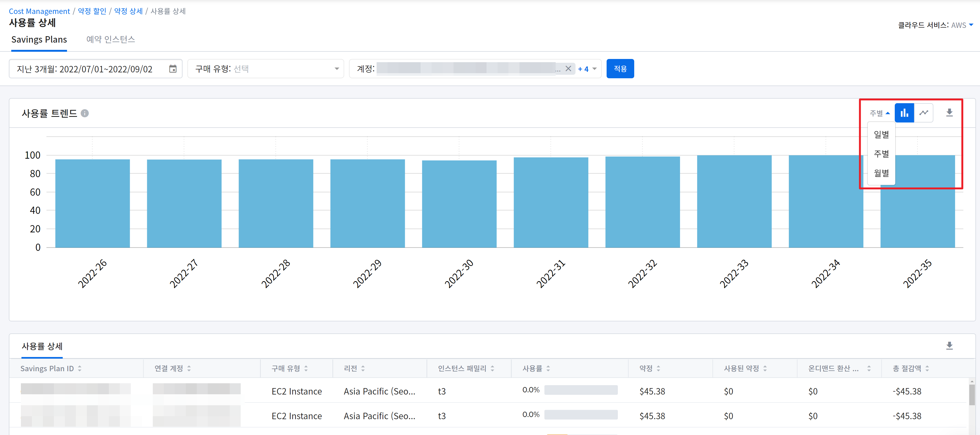Click the 2022-30 week bar

pyautogui.click(x=459, y=203)
